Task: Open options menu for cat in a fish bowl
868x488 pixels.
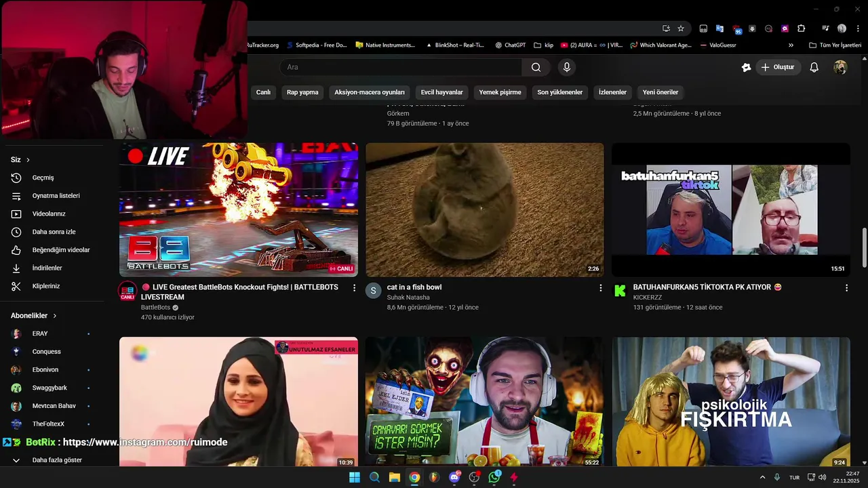Action: point(600,288)
